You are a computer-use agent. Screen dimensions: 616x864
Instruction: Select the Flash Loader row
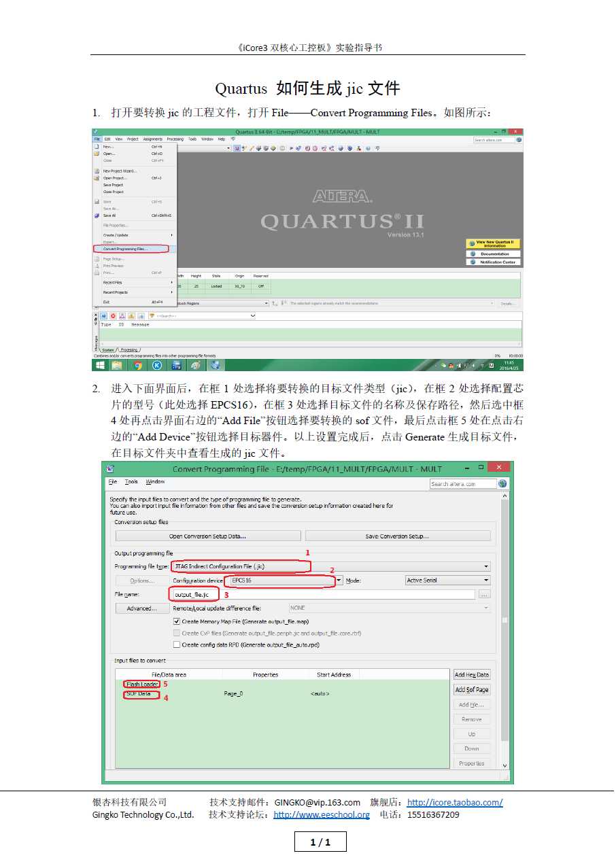pyautogui.click(x=141, y=684)
